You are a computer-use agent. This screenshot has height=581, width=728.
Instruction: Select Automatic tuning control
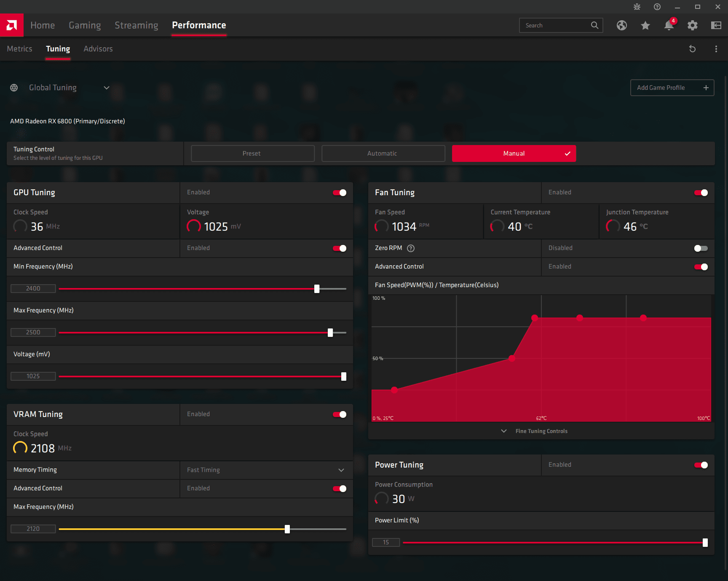coord(383,153)
